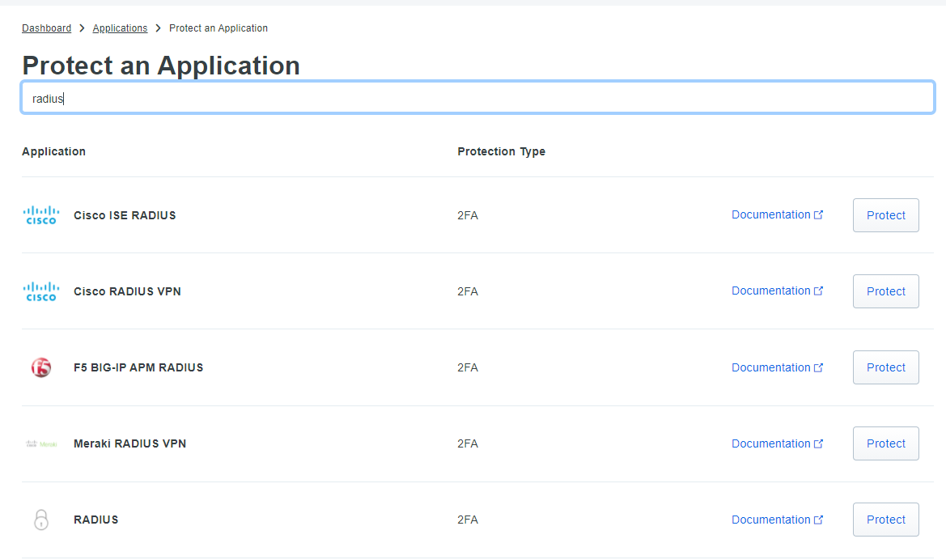The image size is (946, 560).
Task: Select the F5 BIG-IP APM RADIUS name
Action: [138, 367]
